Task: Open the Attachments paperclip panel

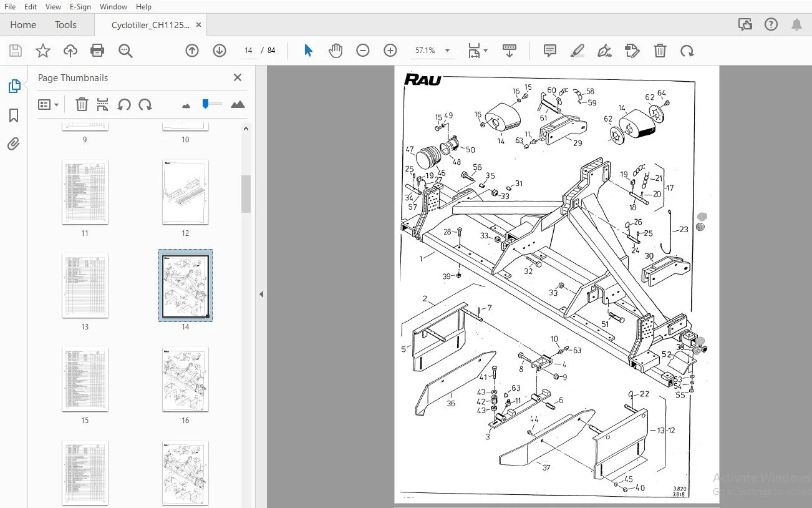Action: coord(14,144)
